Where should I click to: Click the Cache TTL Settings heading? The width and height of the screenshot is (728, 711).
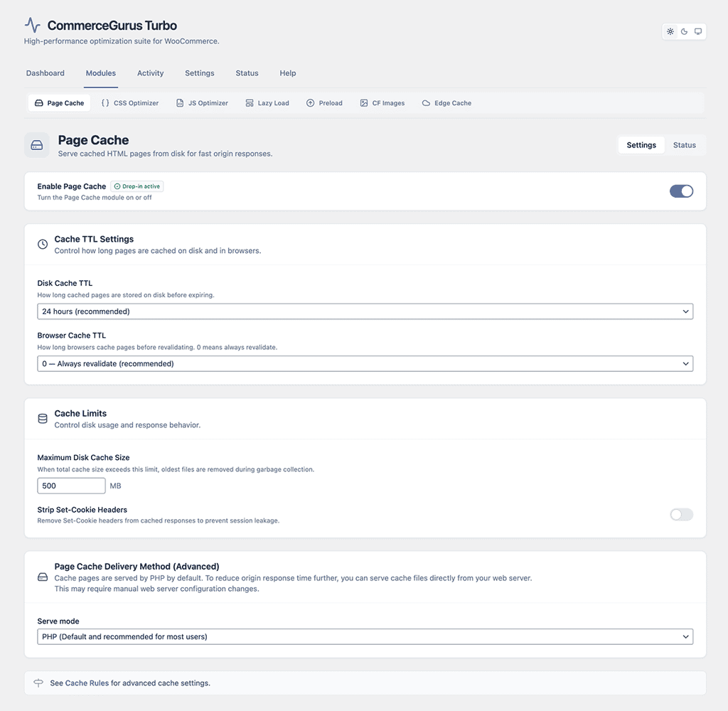(94, 239)
